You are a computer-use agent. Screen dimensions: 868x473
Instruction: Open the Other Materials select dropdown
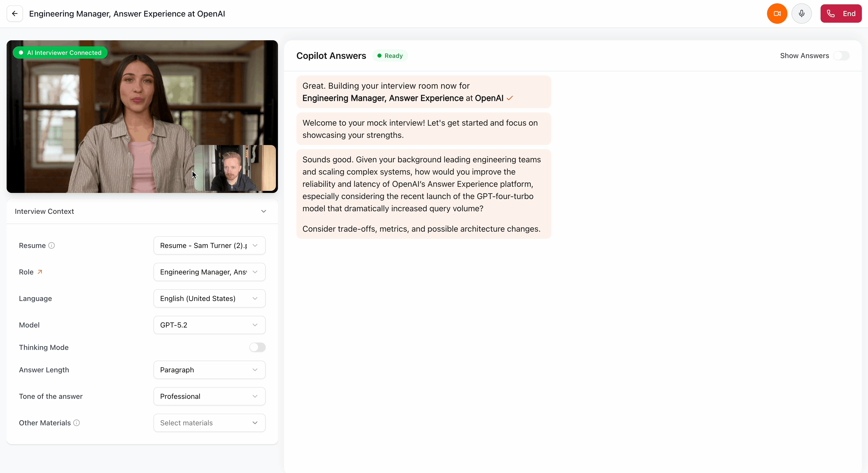coord(209,423)
